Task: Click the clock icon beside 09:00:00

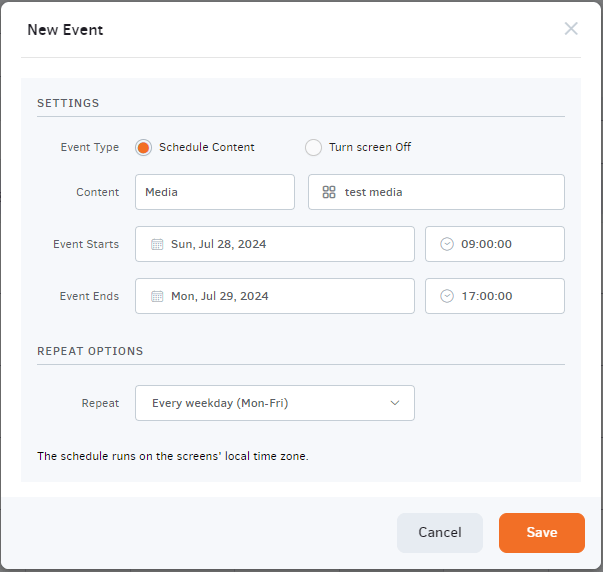Action: point(447,244)
